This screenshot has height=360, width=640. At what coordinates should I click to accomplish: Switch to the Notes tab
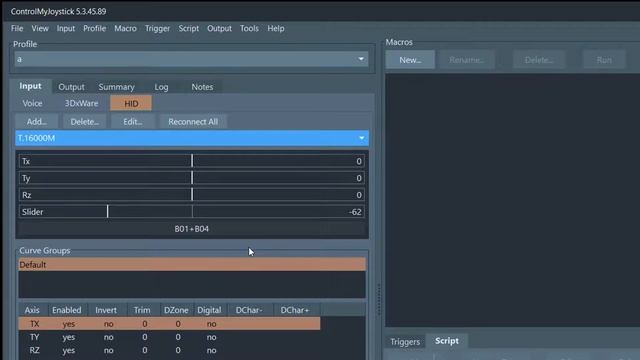202,87
